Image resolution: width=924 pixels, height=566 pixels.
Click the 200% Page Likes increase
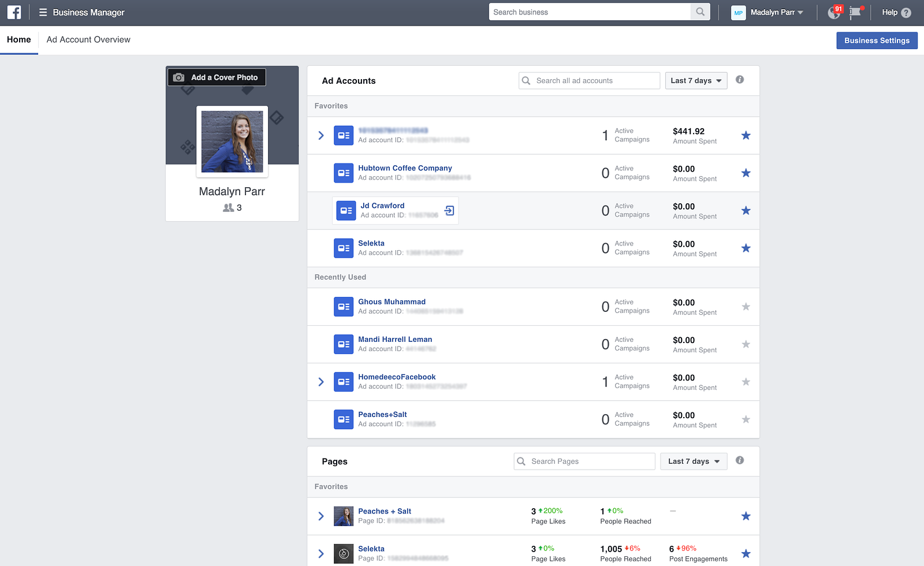coord(550,511)
